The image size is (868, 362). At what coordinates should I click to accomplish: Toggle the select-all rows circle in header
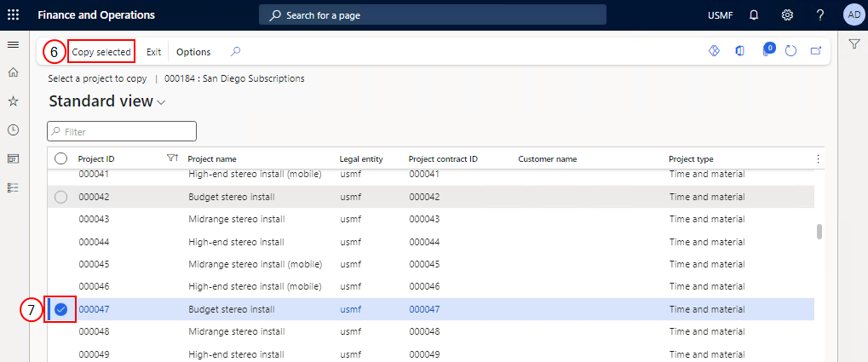pyautogui.click(x=60, y=159)
